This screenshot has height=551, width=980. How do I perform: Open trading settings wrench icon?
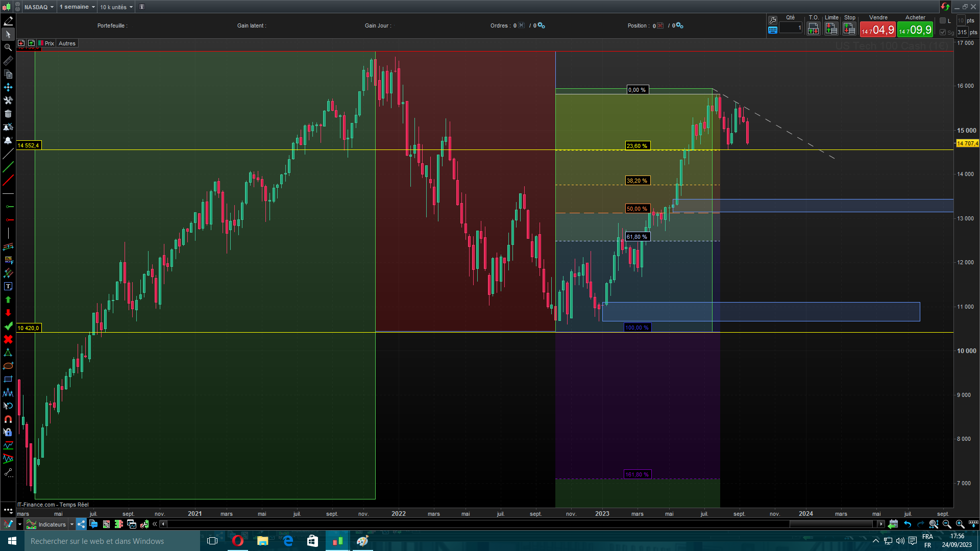click(773, 20)
